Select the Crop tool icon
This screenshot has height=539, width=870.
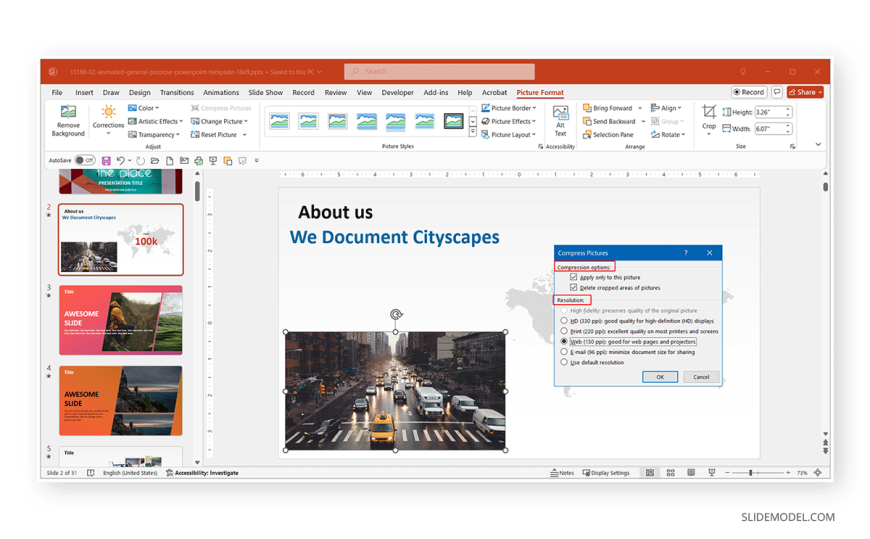709,112
